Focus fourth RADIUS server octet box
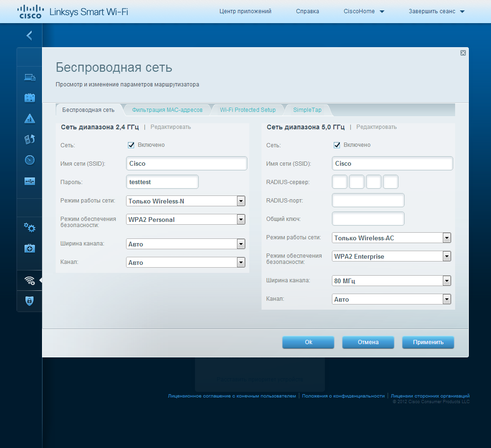This screenshot has width=491, height=448. click(x=390, y=182)
